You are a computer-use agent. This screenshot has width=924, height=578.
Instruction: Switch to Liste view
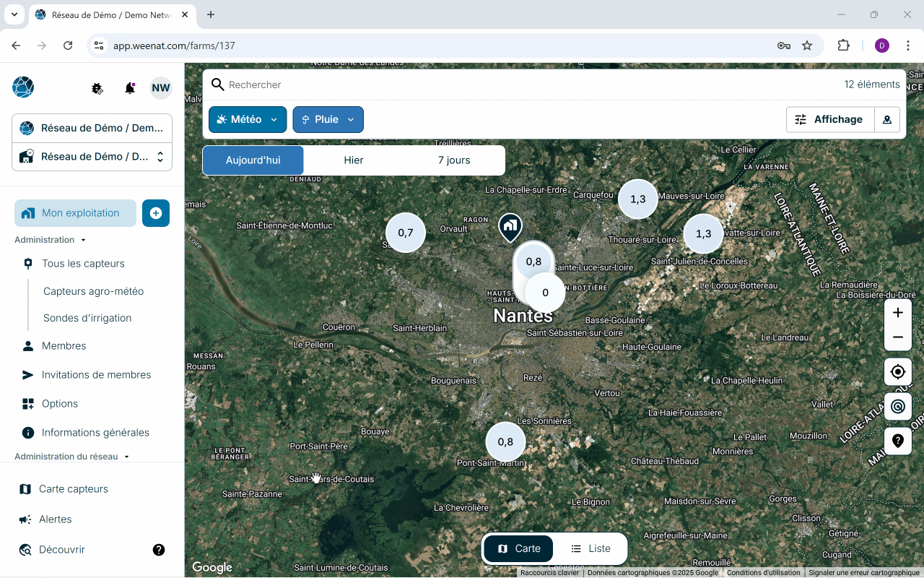590,549
